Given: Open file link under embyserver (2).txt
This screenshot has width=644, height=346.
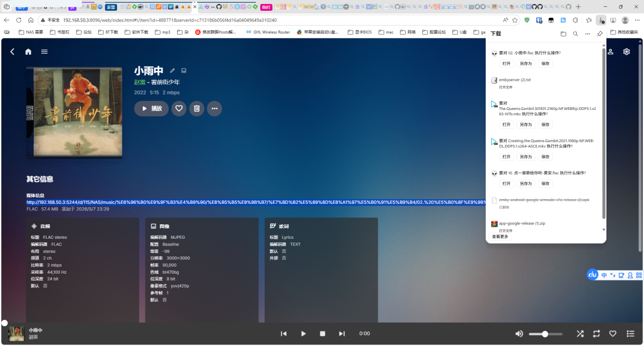Looking at the screenshot, I should point(506,87).
